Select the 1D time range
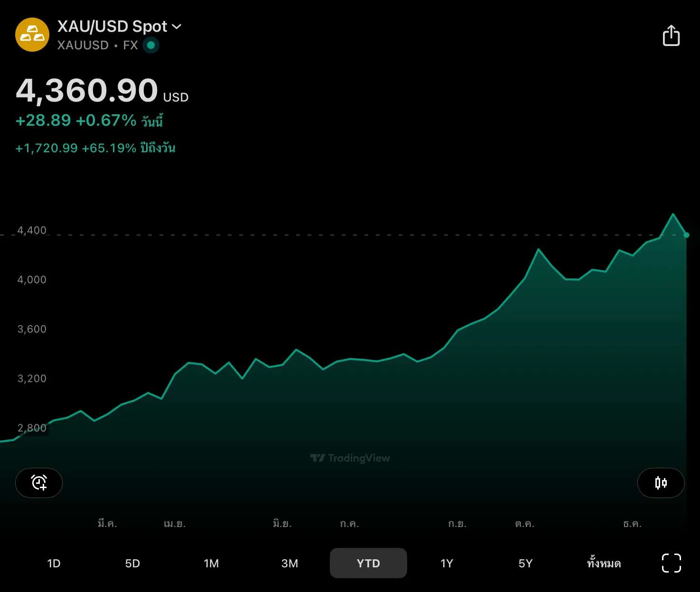This screenshot has width=700, height=592. 54,563
